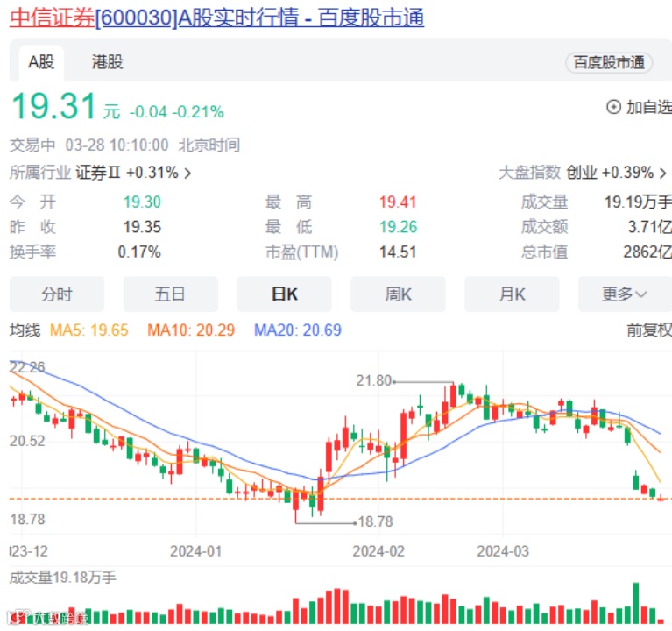
Task: Open the 中信证券[600030] Baidu stock title link
Action: pos(216,18)
